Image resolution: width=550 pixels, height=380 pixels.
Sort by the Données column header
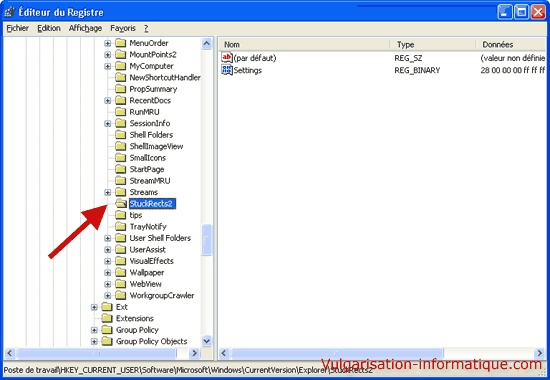coord(511,45)
